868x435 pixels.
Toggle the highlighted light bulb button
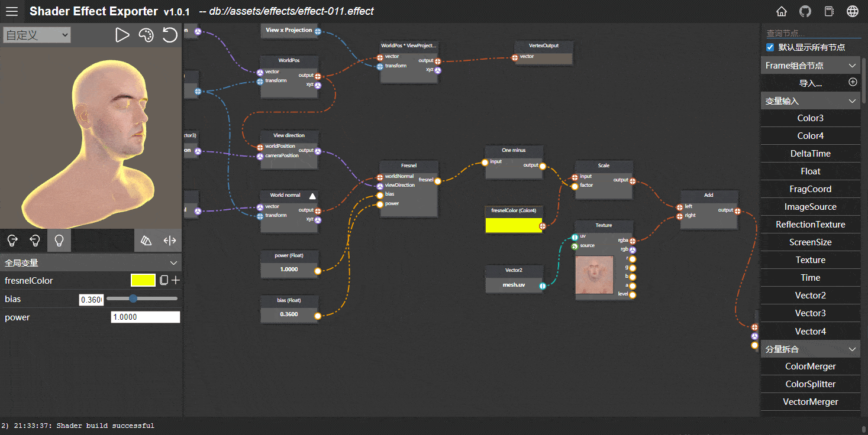tap(59, 241)
